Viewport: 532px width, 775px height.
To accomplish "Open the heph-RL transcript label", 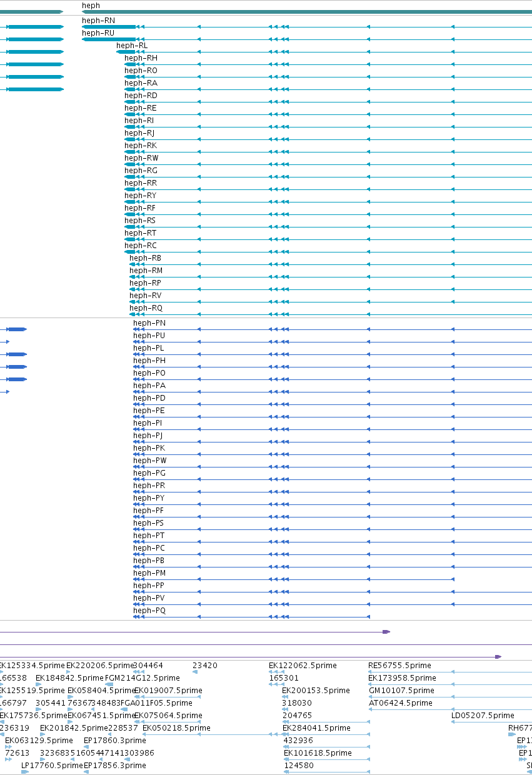I will (x=132, y=46).
